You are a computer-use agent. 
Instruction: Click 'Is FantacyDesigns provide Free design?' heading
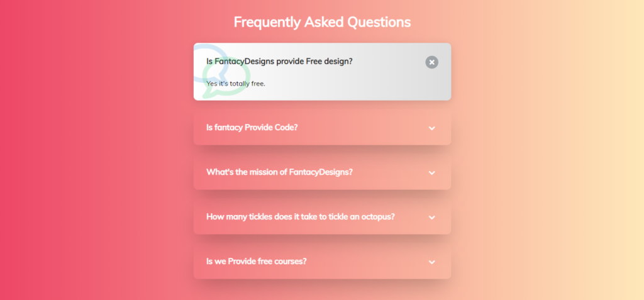pos(279,61)
